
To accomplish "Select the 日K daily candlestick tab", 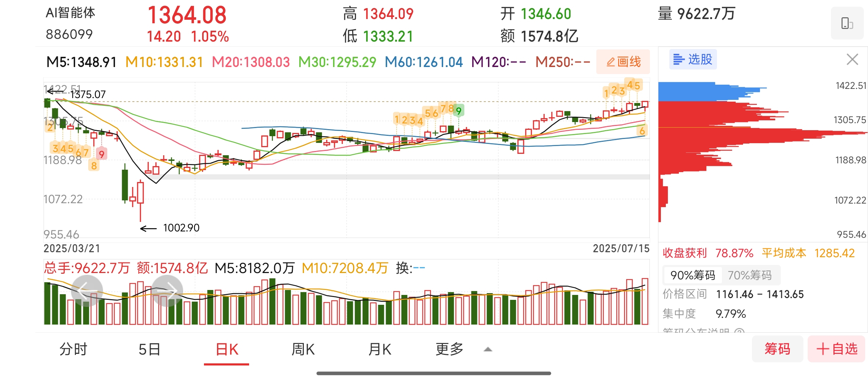I will [x=227, y=349].
